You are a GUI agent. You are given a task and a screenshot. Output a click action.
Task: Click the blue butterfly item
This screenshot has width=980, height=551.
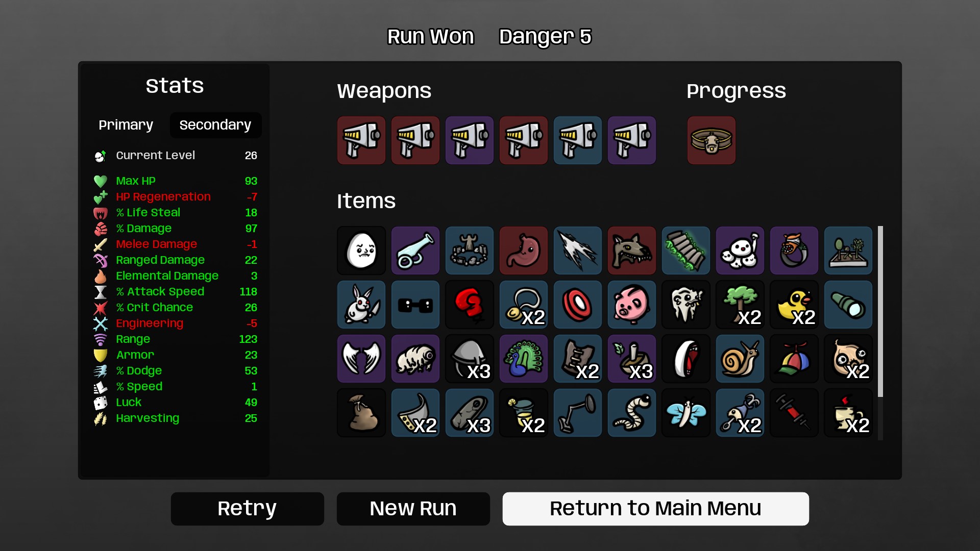(x=686, y=413)
